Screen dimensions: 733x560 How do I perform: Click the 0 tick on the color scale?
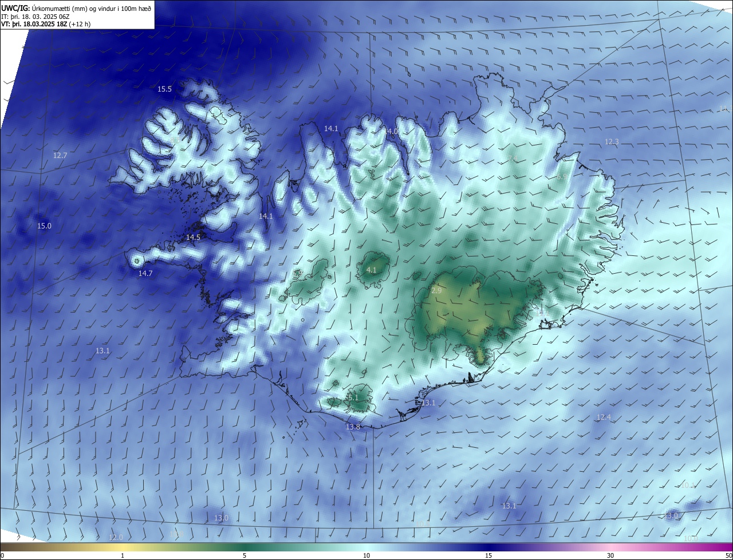2,555
